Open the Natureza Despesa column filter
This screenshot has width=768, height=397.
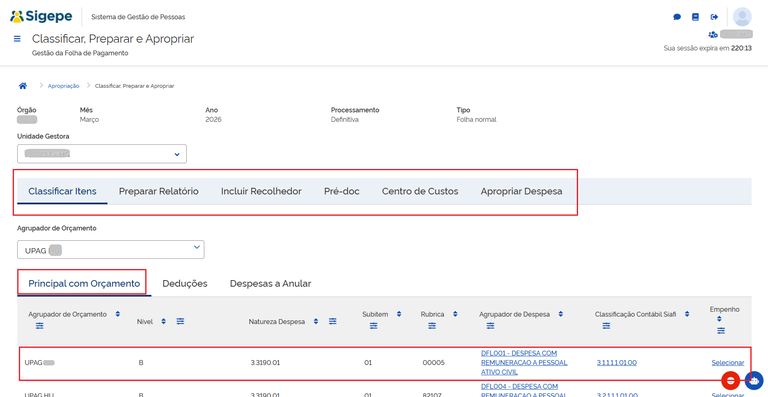[333, 322]
